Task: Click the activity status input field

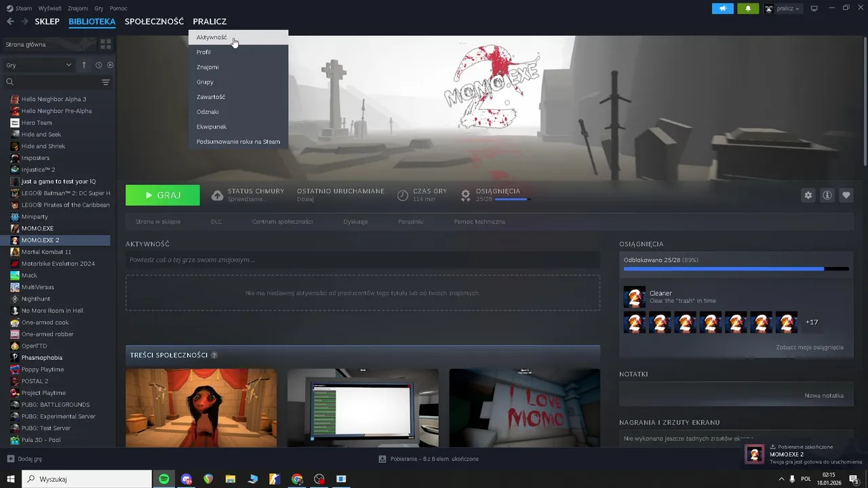Action: (363, 260)
